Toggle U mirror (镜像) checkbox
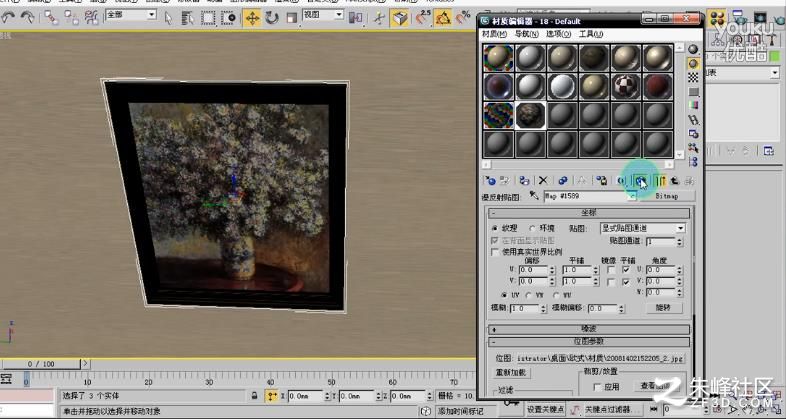786x419 pixels. 611,270
